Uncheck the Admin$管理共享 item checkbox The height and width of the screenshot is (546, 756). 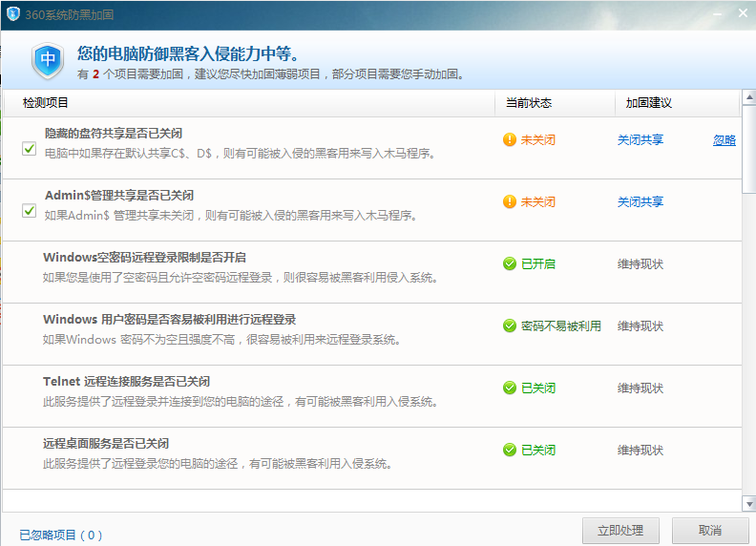[30, 210]
